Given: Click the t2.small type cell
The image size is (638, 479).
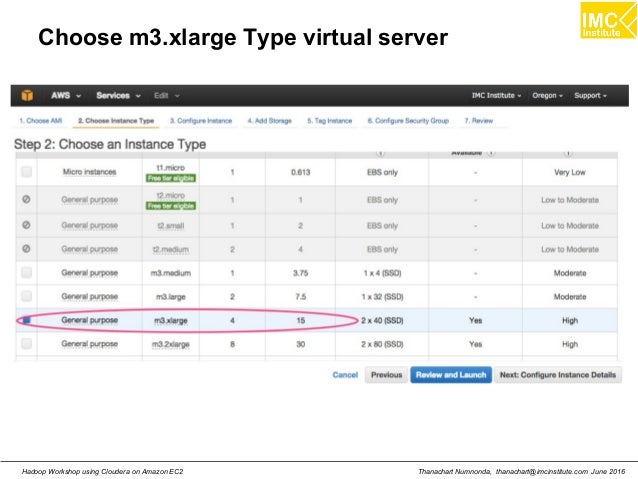Looking at the screenshot, I should [171, 225].
